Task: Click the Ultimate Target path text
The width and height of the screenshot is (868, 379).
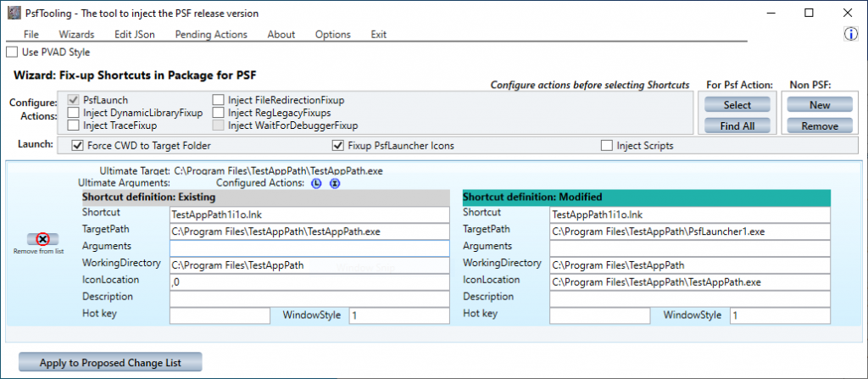Action: (278, 170)
